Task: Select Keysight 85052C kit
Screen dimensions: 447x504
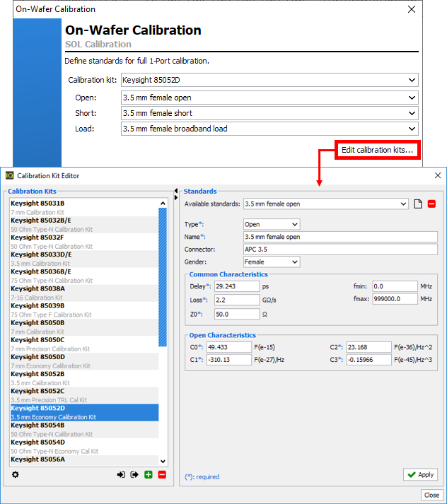Action: click(84, 395)
